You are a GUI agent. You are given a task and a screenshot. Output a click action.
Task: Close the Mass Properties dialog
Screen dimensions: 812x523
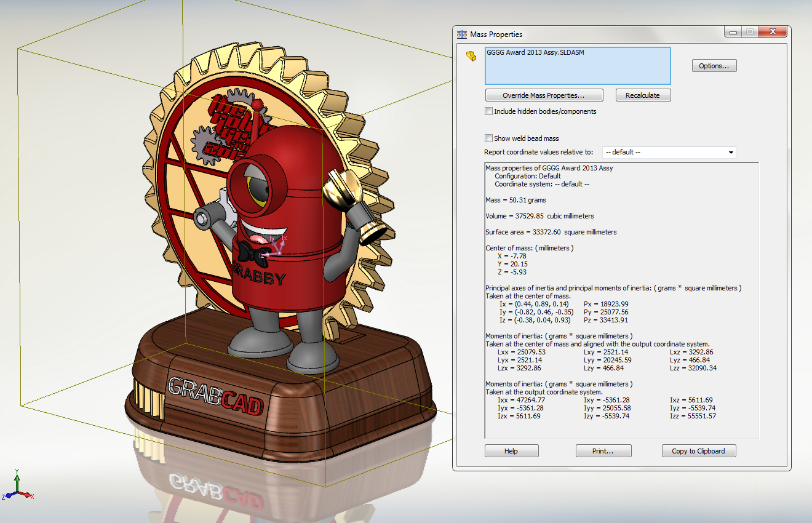(771, 32)
